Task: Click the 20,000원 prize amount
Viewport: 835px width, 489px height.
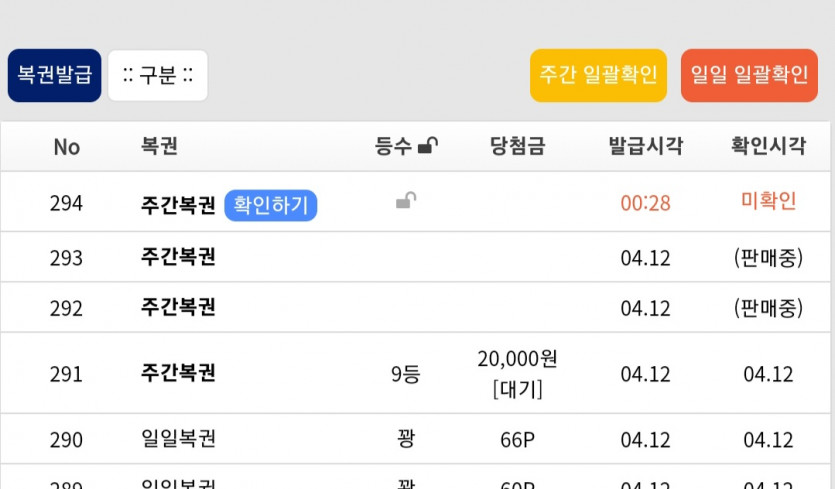Action: [517, 360]
